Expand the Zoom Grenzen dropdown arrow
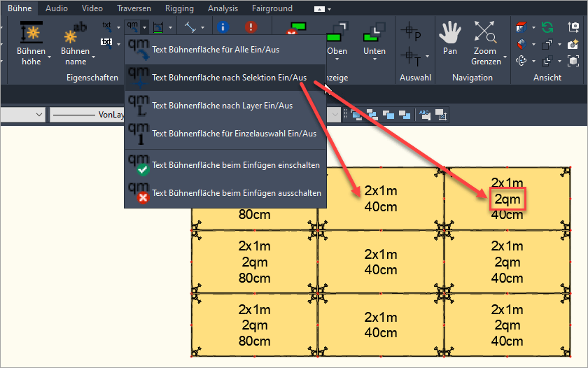 [505, 57]
